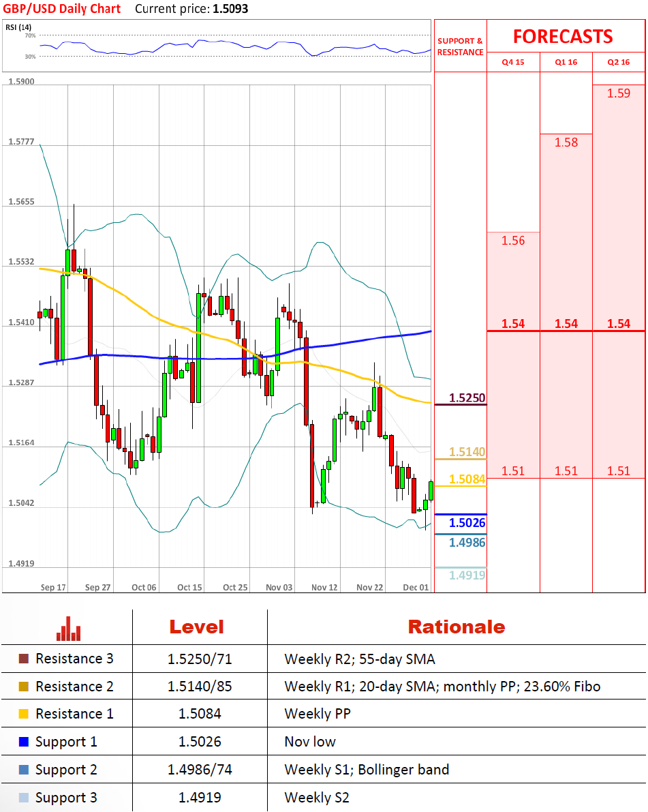
Task: Click the RSI (14) indicator label
Action: (18, 27)
